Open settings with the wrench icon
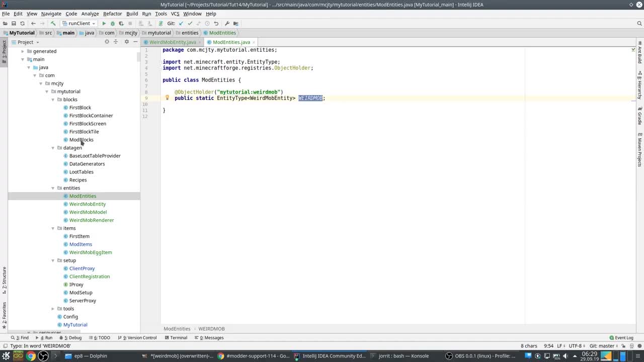The image size is (644, 362). (227, 24)
